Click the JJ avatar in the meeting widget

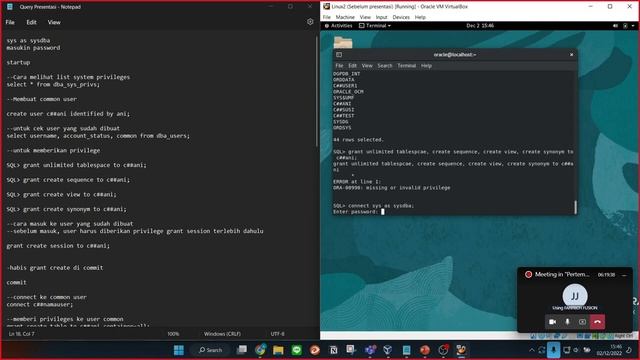pos(575,296)
